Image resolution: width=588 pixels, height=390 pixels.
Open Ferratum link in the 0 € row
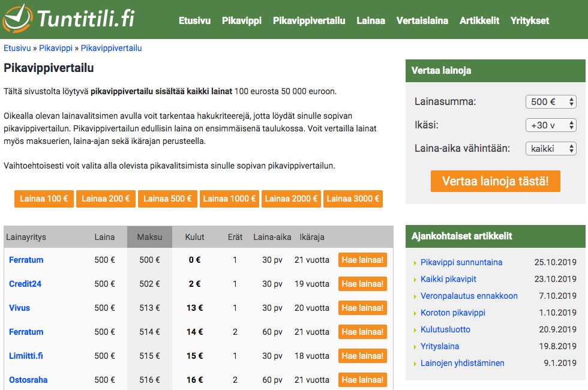click(26, 260)
